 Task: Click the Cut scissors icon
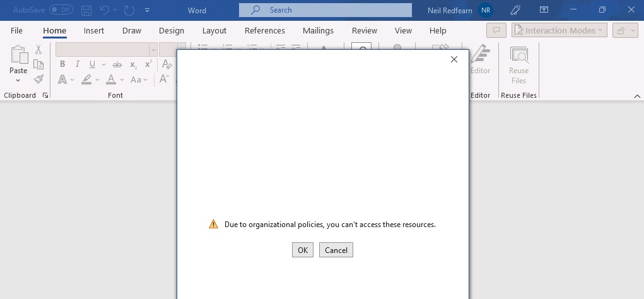(x=38, y=50)
